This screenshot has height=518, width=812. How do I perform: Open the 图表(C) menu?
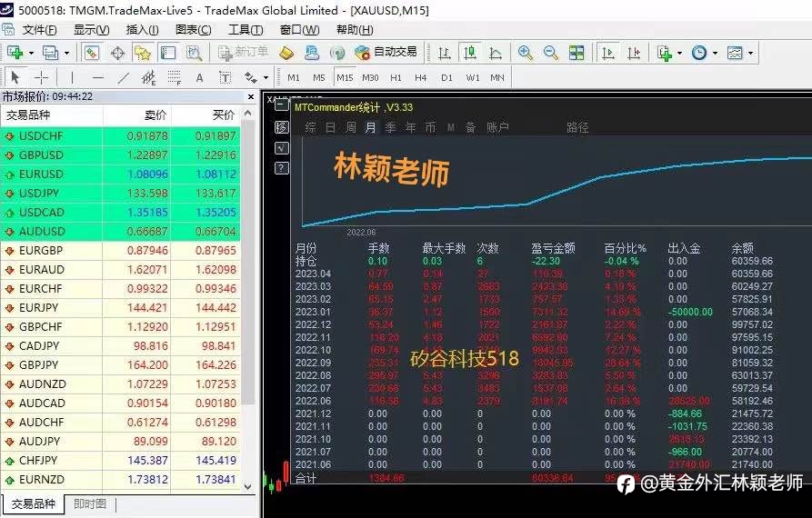(x=194, y=30)
